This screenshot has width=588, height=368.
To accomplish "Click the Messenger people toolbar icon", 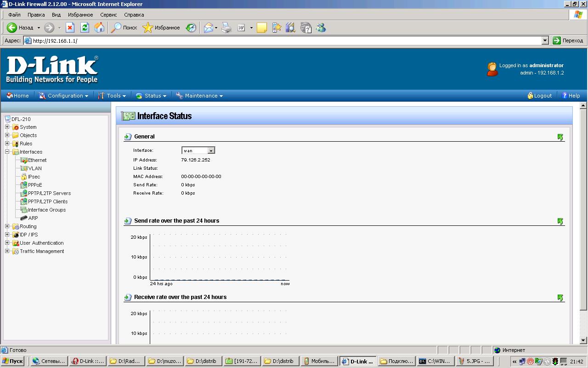I will coord(321,28).
